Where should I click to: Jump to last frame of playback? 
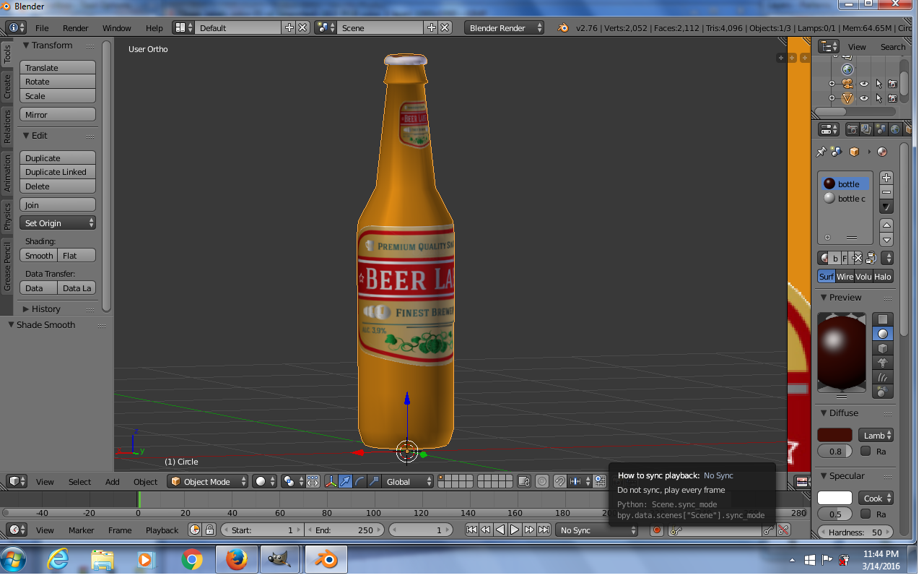[544, 530]
